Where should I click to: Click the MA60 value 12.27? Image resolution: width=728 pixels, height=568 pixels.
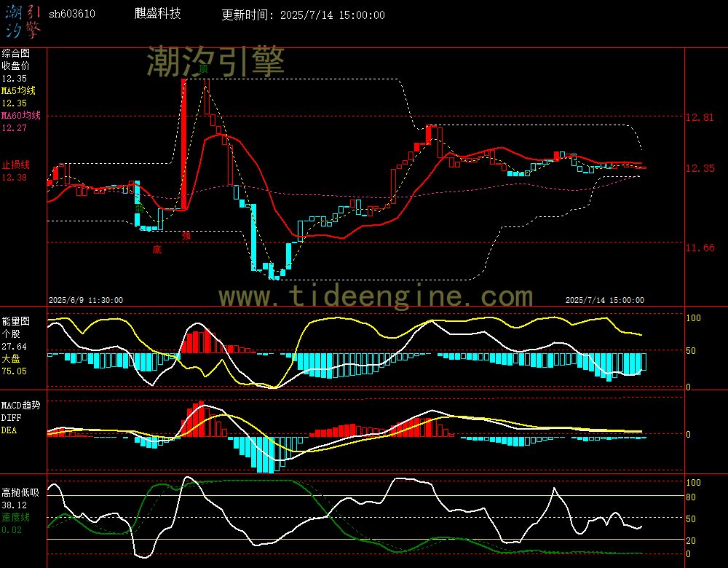tap(15, 127)
